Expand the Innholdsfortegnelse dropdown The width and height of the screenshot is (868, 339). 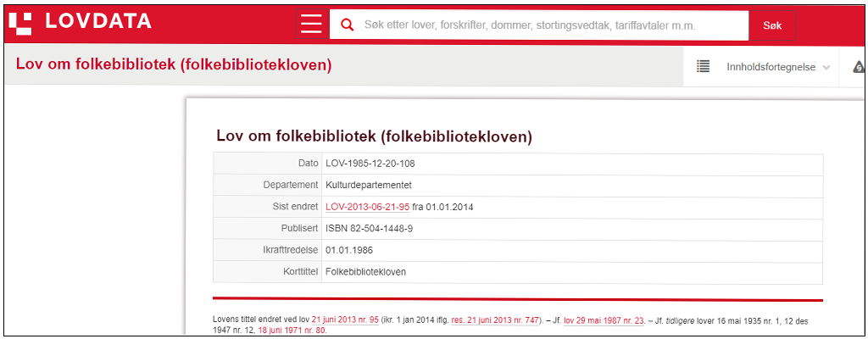pyautogui.click(x=762, y=66)
